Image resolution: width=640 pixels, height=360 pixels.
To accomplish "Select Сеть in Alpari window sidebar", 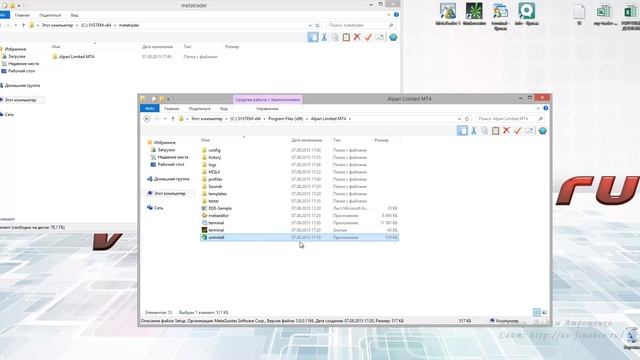I will (x=155, y=208).
